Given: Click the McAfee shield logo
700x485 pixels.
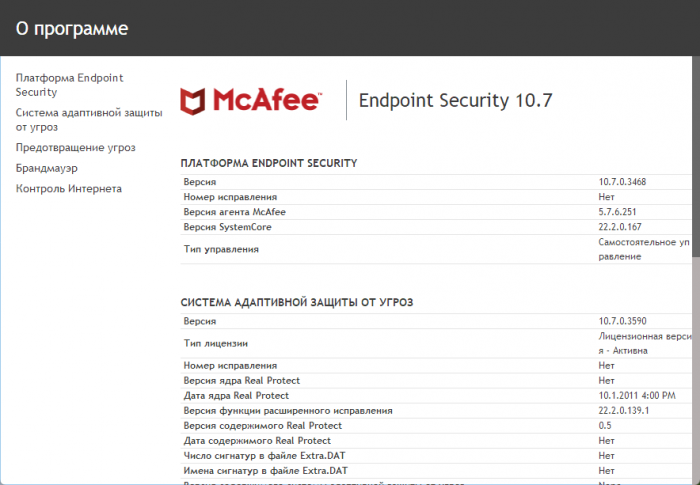Looking at the screenshot, I should 194,100.
